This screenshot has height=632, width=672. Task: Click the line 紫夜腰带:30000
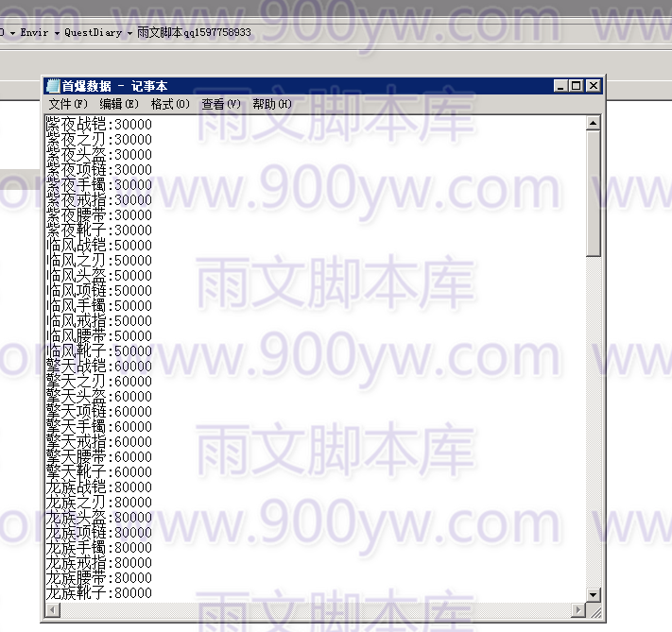point(99,215)
